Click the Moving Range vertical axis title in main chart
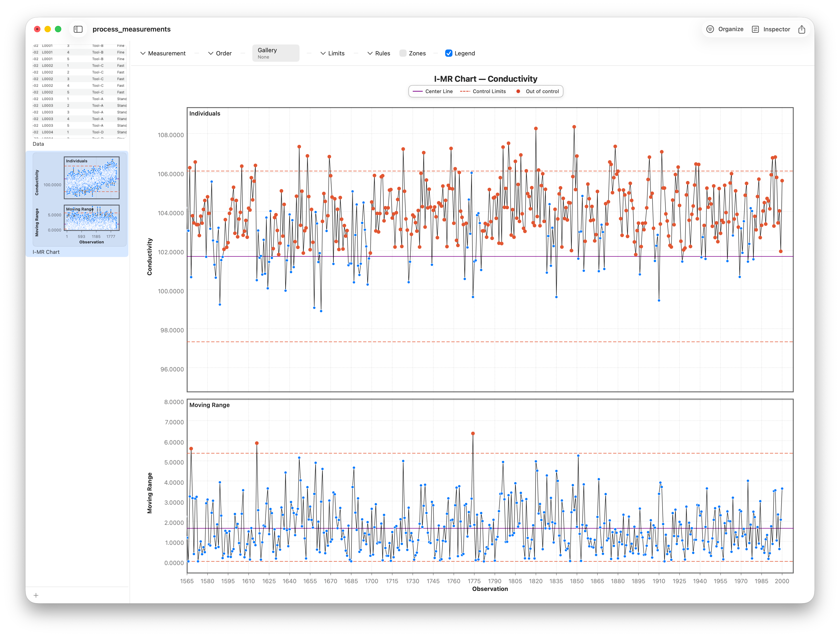840x637 pixels. (150, 493)
